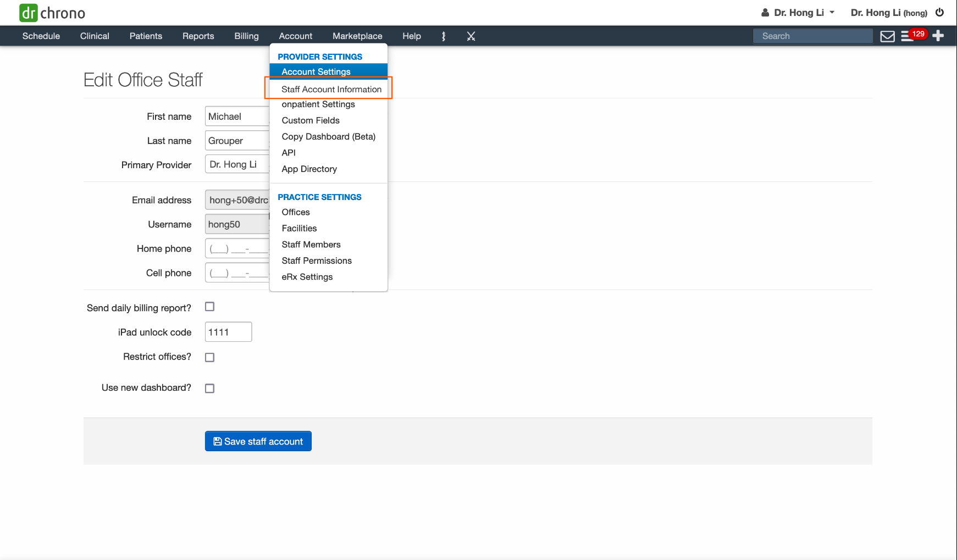Open the Billing menu
The image size is (957, 560).
246,36
